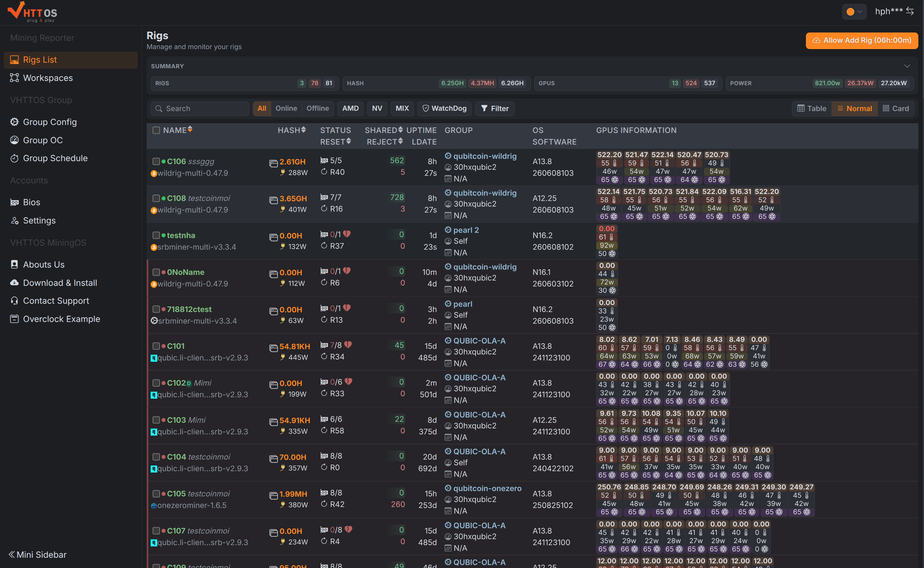The height and width of the screenshot is (568, 924).
Task: Filter rigs by NV
Action: coord(377,108)
